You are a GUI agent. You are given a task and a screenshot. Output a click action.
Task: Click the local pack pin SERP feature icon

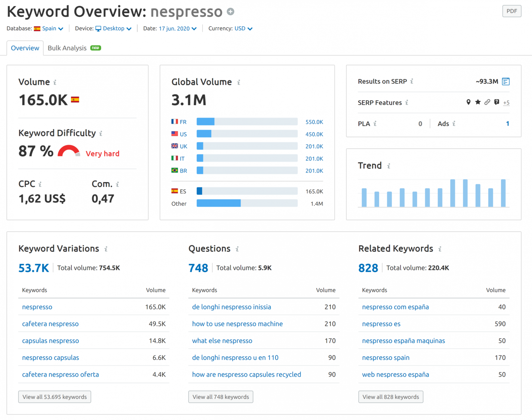coord(468,102)
